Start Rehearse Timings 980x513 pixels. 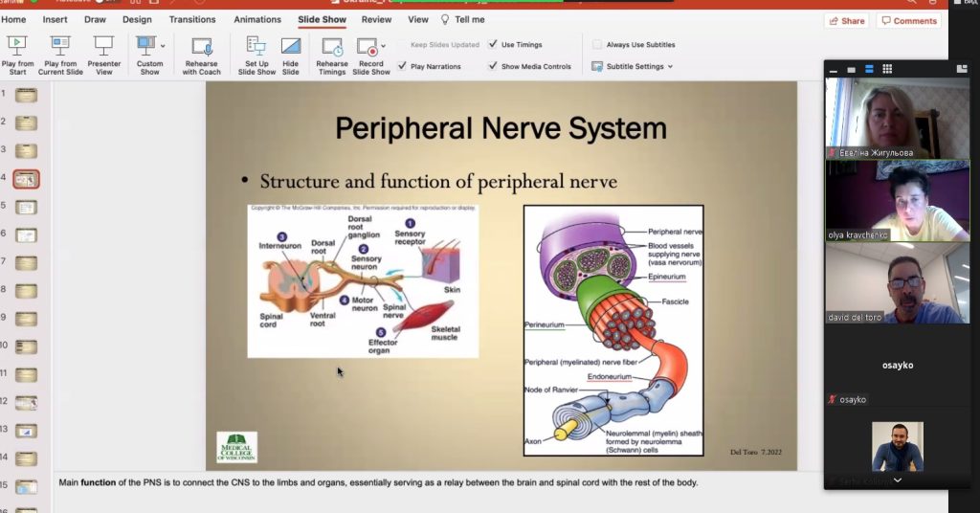tap(332, 46)
